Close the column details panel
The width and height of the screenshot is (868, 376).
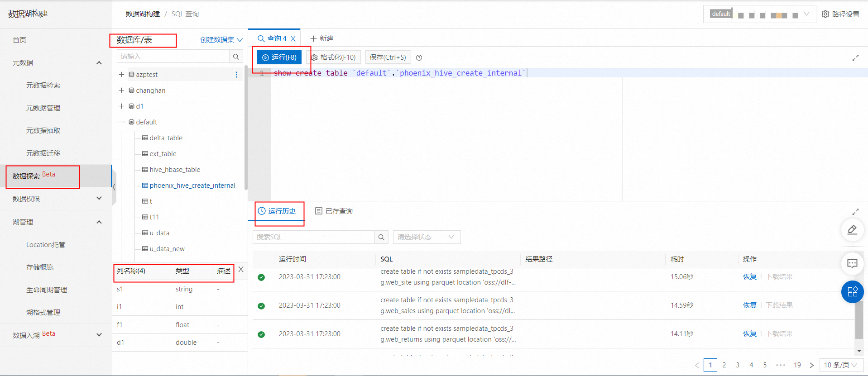[241, 269]
